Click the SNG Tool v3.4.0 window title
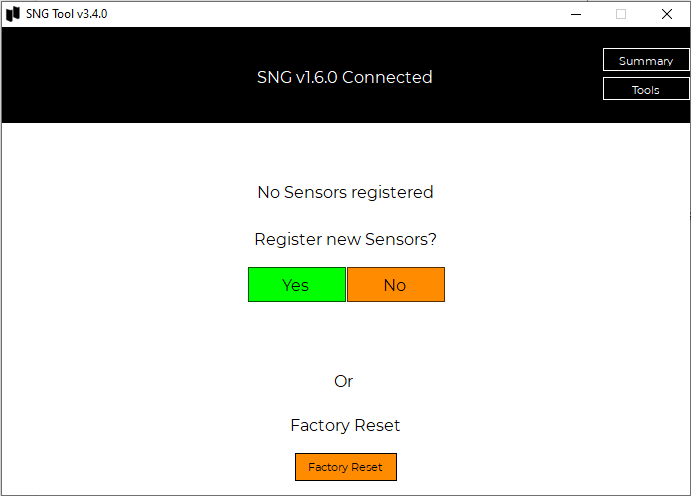691x496 pixels. pos(67,14)
